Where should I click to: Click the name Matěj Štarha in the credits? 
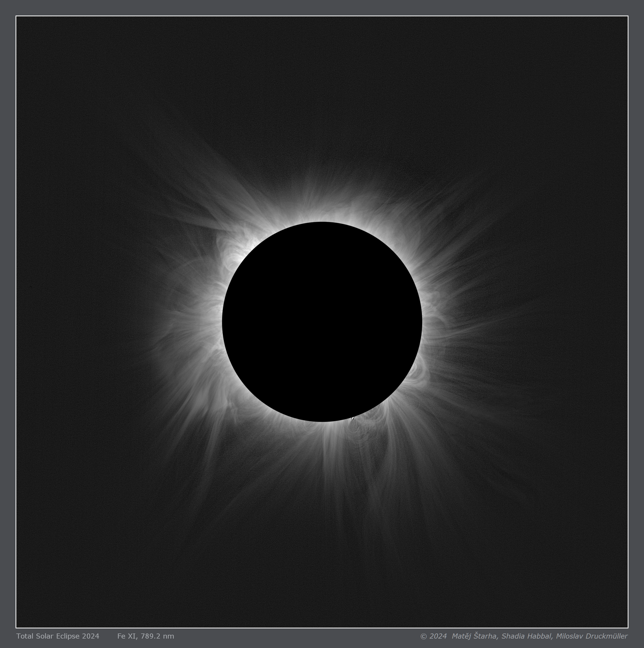coord(475,636)
